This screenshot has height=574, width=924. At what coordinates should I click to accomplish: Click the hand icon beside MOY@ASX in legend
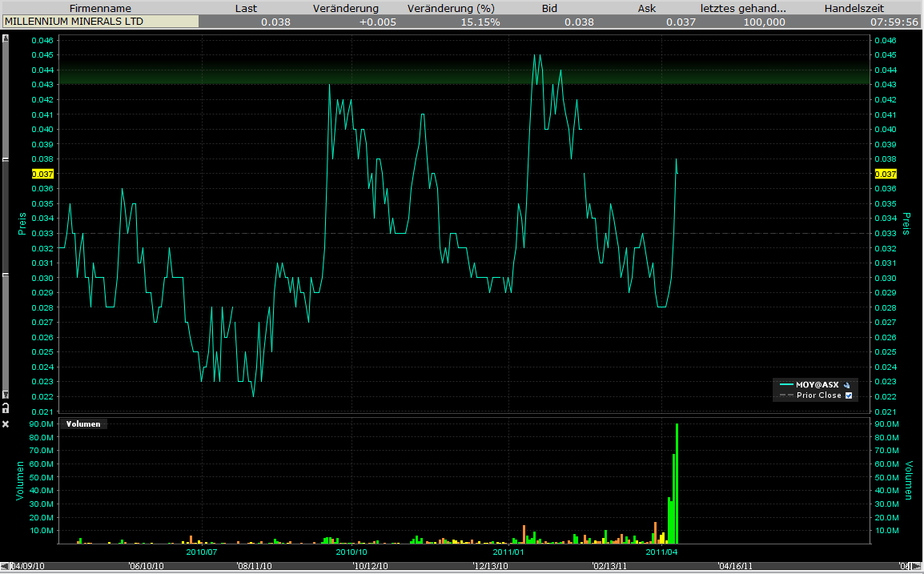pos(846,384)
